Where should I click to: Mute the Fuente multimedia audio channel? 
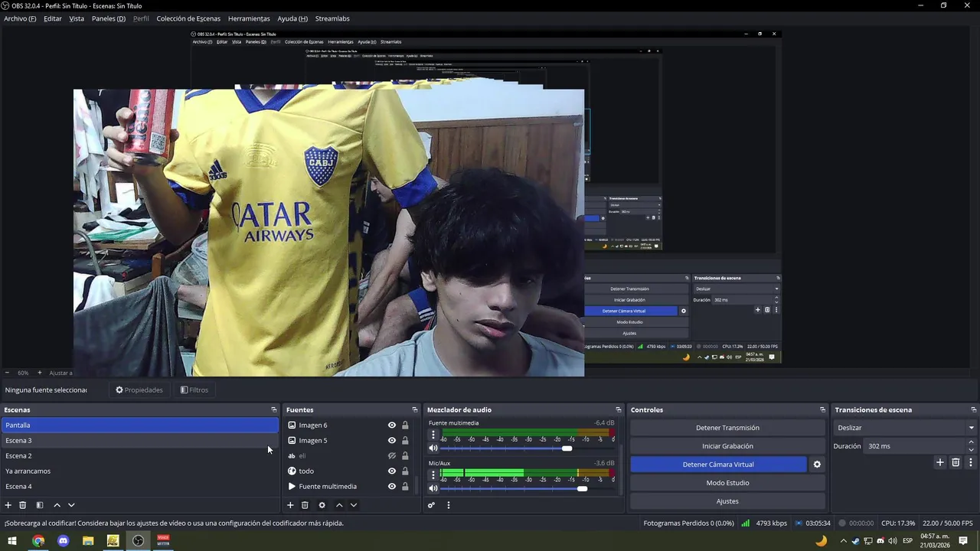click(x=433, y=448)
